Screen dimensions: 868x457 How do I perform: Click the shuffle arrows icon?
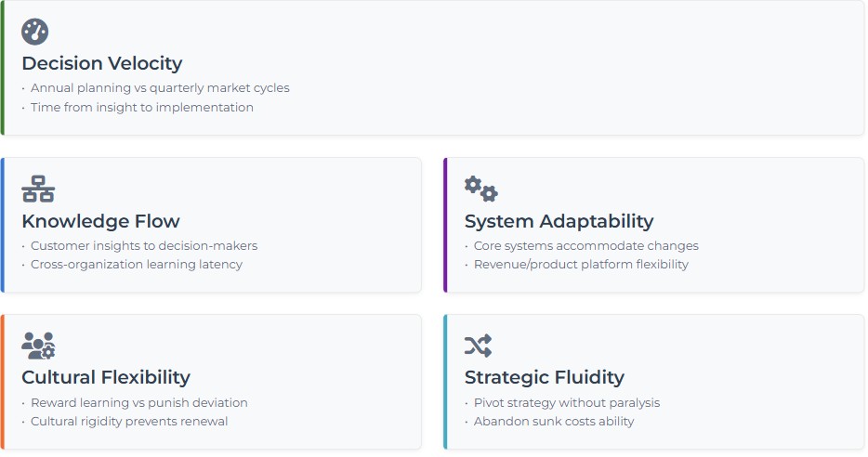pyautogui.click(x=478, y=346)
